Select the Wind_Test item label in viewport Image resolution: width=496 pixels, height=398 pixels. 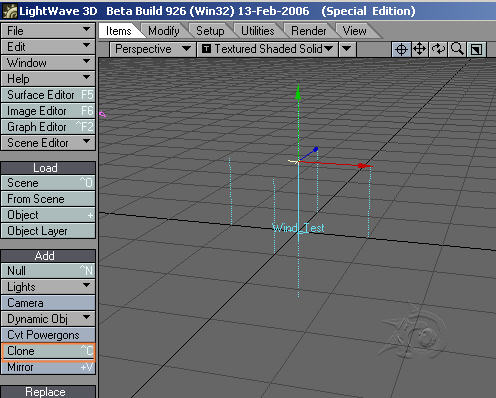298,228
